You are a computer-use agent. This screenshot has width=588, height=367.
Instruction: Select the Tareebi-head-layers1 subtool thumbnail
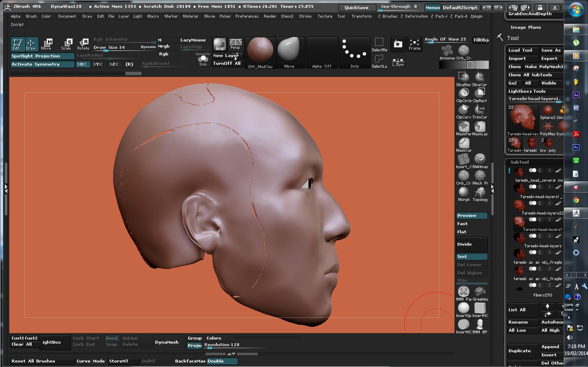(519, 223)
